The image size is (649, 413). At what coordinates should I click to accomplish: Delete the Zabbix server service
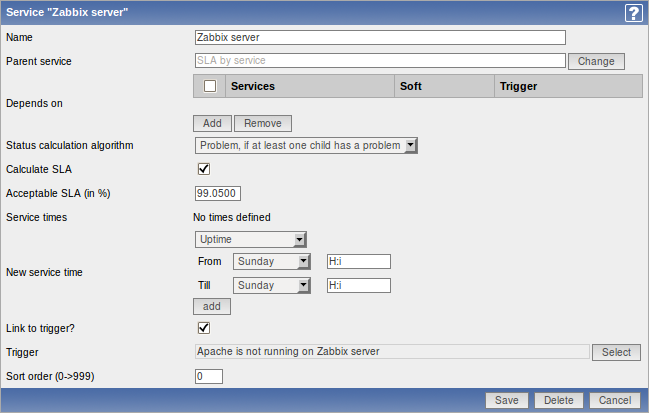(x=559, y=400)
